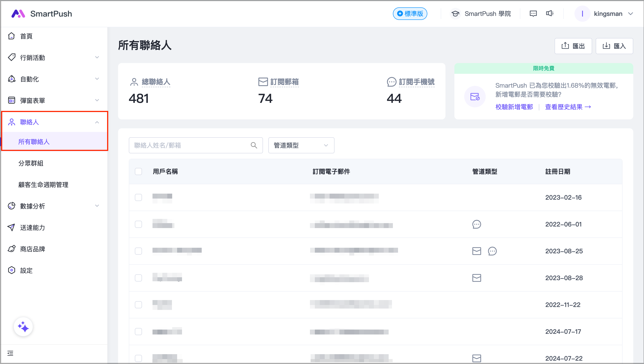Image resolution: width=644 pixels, height=364 pixels.
Task: Click the 註冊日期 column header
Action: tap(558, 171)
